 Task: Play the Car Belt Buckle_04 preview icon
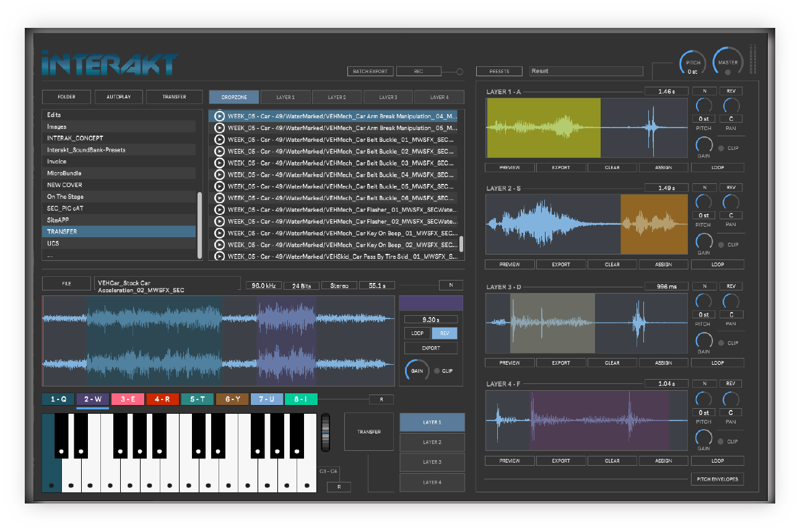[x=219, y=175]
